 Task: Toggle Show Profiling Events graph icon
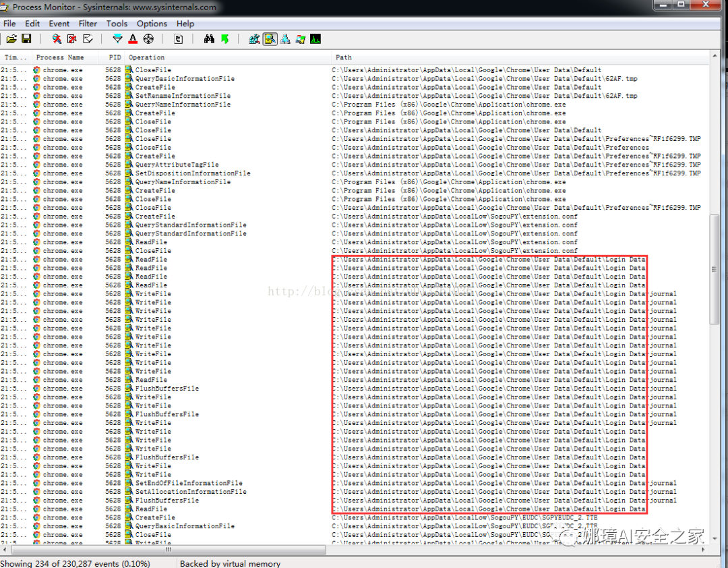pos(315,39)
